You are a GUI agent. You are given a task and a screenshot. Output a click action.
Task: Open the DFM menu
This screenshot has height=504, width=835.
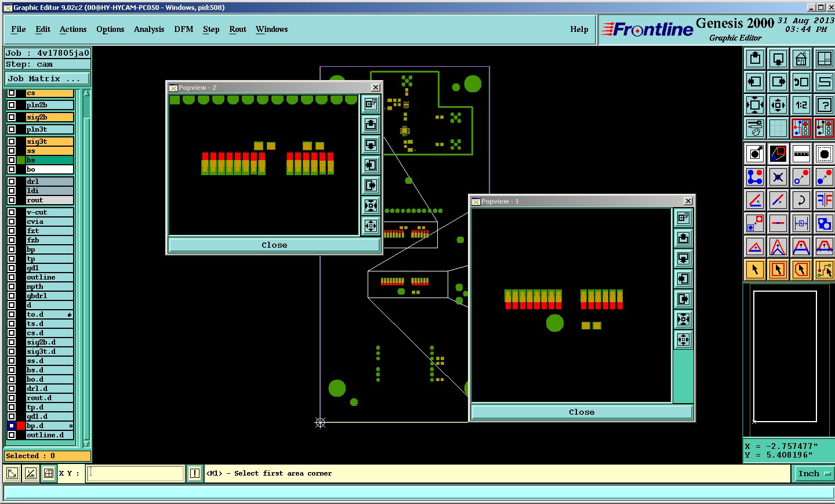pyautogui.click(x=183, y=29)
